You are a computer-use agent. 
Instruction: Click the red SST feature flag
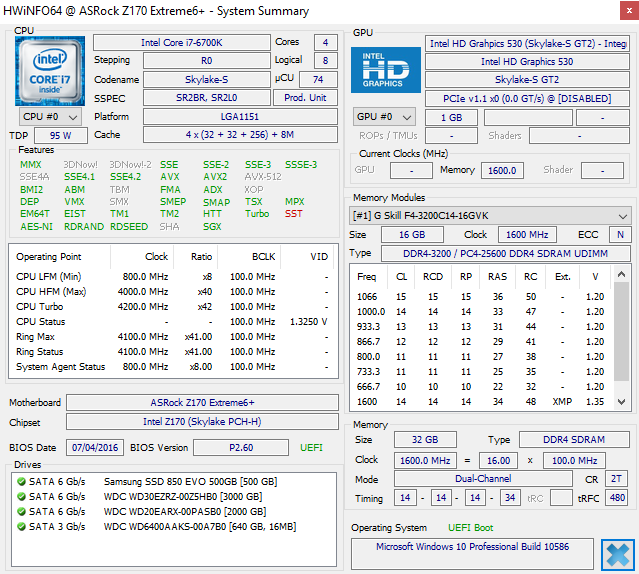pos(293,214)
